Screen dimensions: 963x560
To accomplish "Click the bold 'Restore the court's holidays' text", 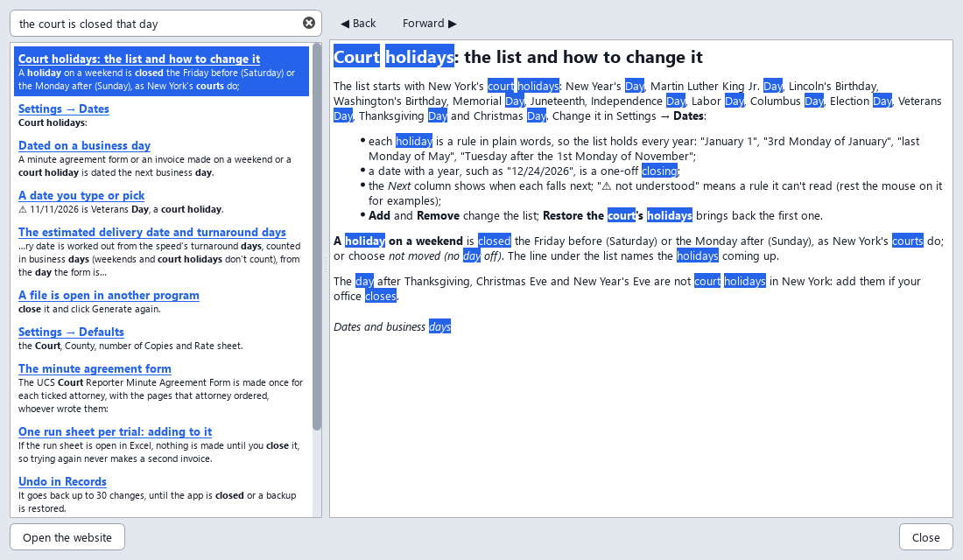I will point(617,215).
